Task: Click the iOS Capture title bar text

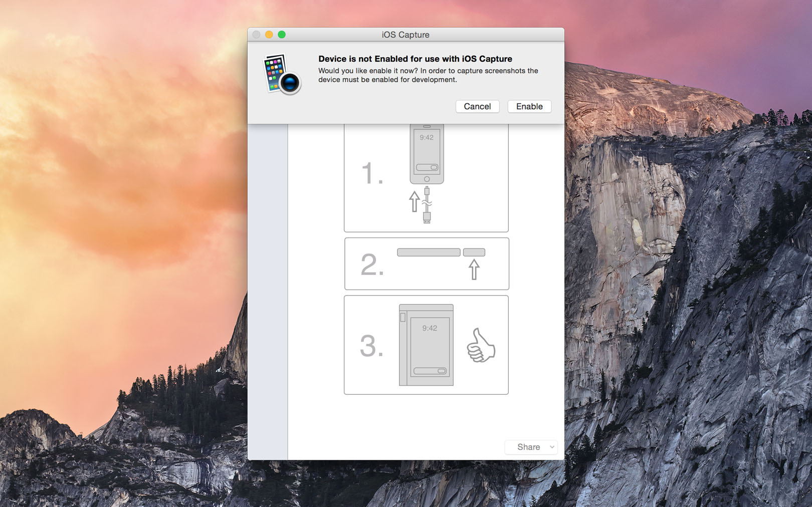Action: point(405,35)
